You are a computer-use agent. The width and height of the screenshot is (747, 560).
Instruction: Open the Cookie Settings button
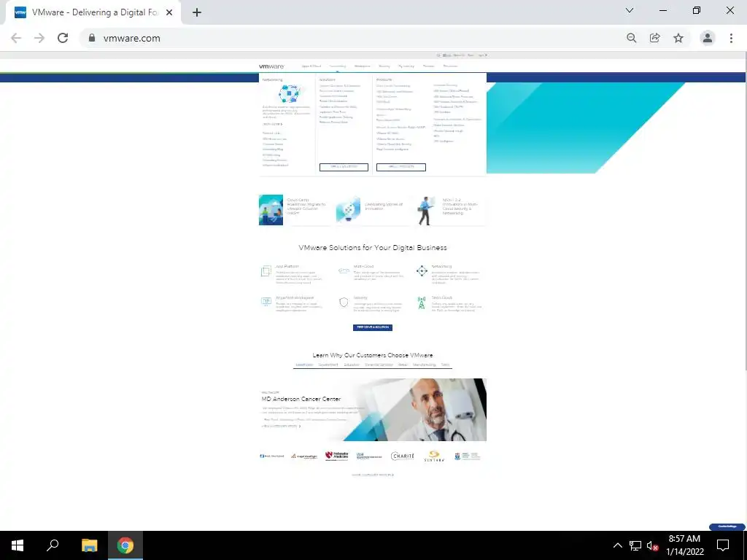pyautogui.click(x=727, y=526)
